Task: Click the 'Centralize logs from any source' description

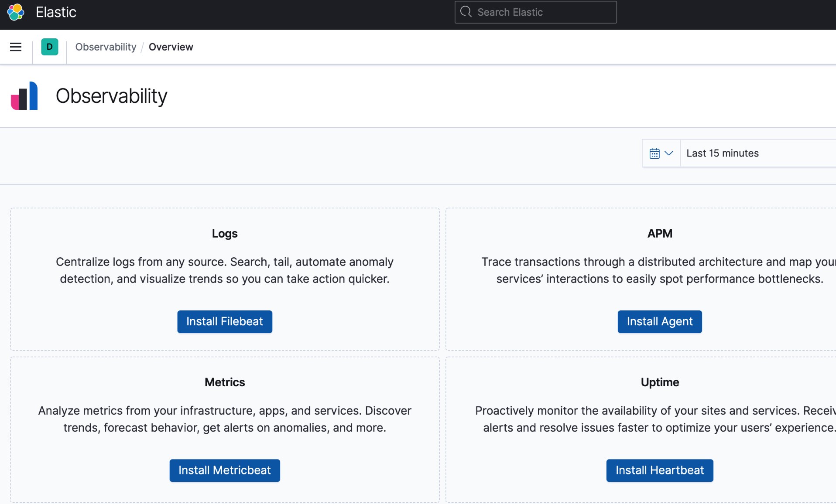Action: (x=225, y=270)
